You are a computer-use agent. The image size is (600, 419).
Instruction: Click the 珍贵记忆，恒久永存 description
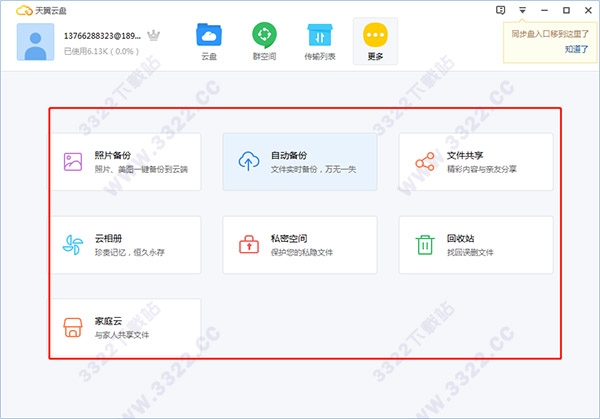pyautogui.click(x=130, y=252)
